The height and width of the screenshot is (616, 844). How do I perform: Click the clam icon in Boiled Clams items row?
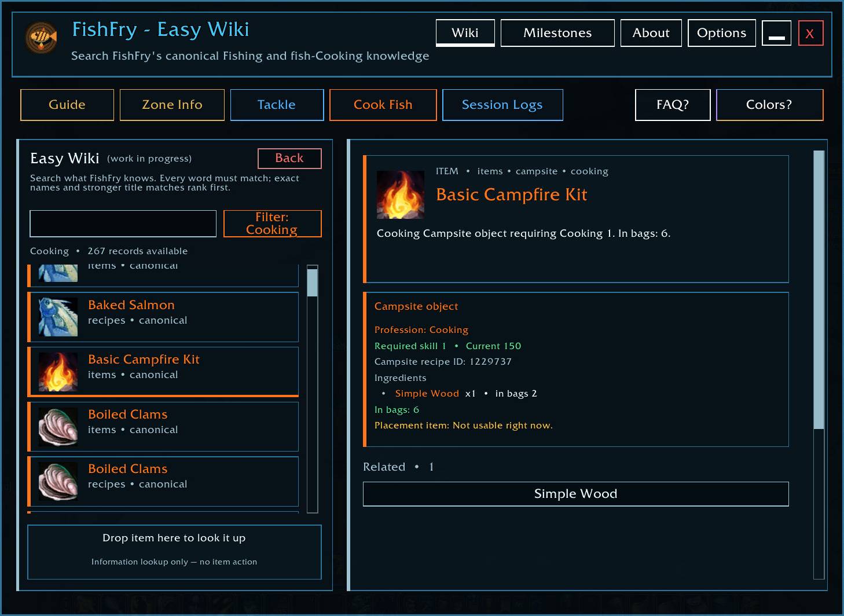pyautogui.click(x=58, y=427)
